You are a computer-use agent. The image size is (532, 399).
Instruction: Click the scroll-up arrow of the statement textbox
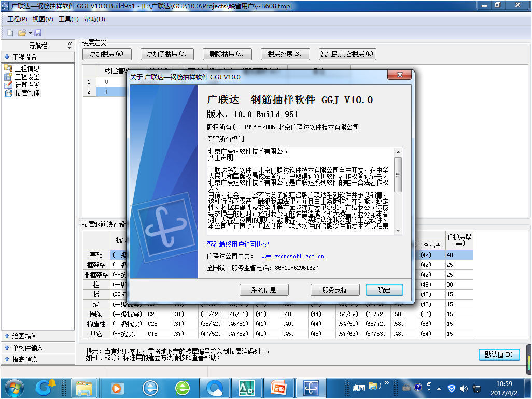point(398,152)
